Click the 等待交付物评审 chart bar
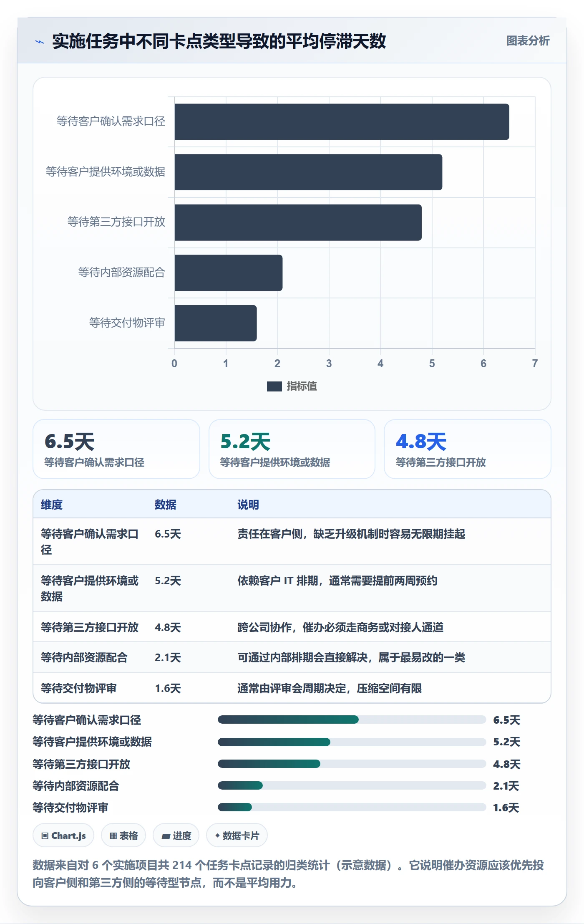Image resolution: width=584 pixels, height=924 pixels. pos(216,323)
